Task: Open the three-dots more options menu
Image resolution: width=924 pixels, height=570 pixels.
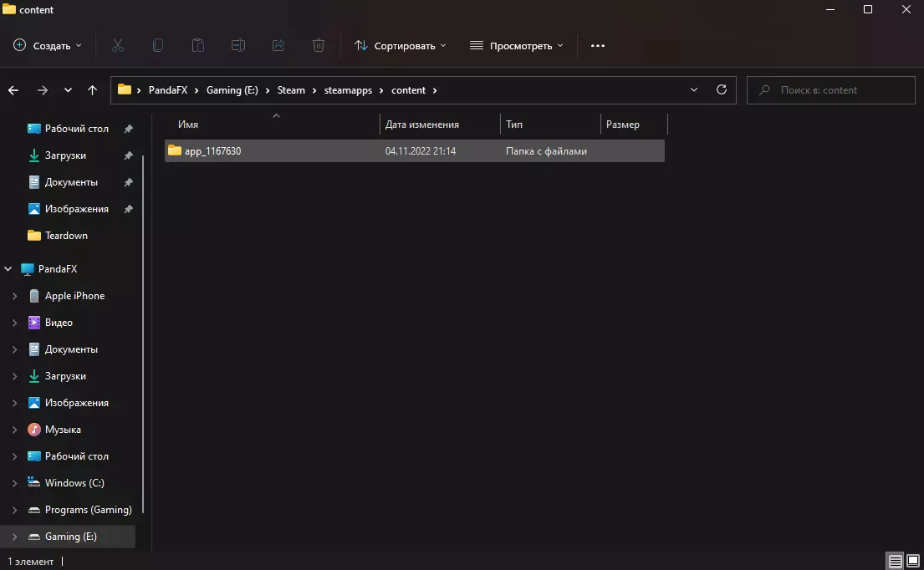Action: coord(598,45)
